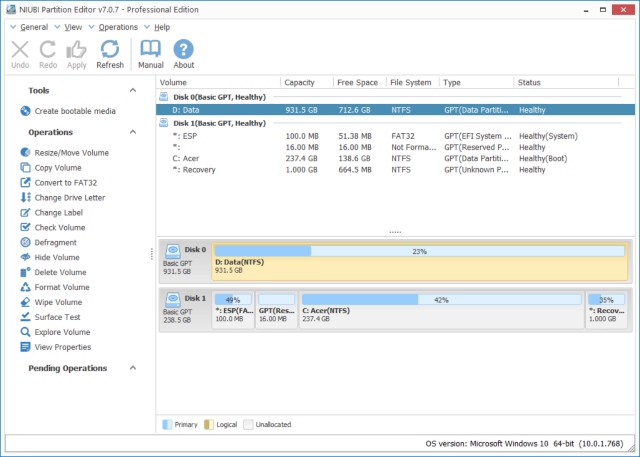Click the Disk 1 icon in volume list

click(164, 123)
